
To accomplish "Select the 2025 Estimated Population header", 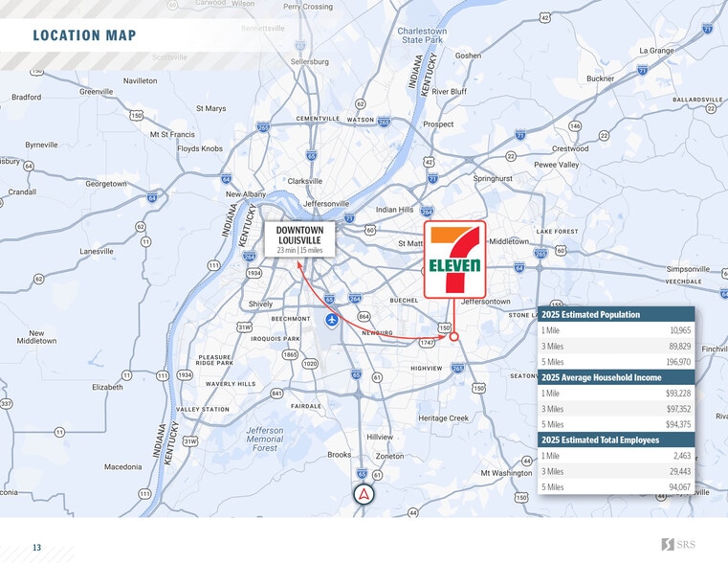I will point(616,314).
